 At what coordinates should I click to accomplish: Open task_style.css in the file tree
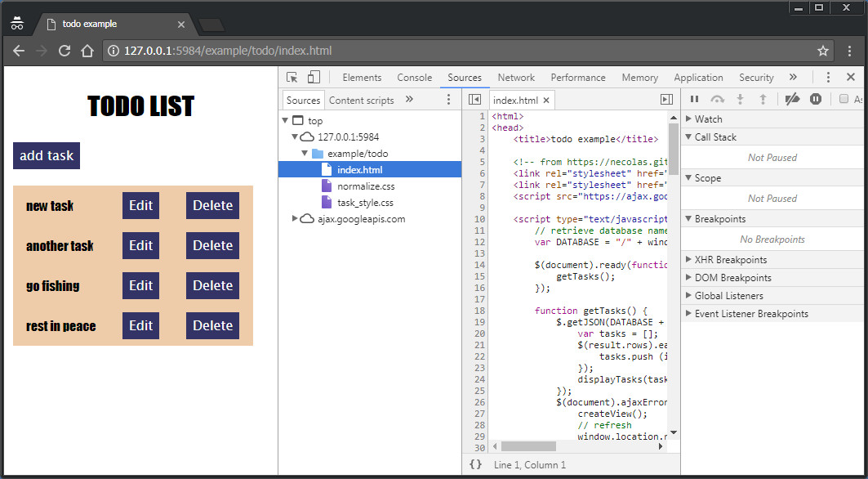click(x=365, y=203)
